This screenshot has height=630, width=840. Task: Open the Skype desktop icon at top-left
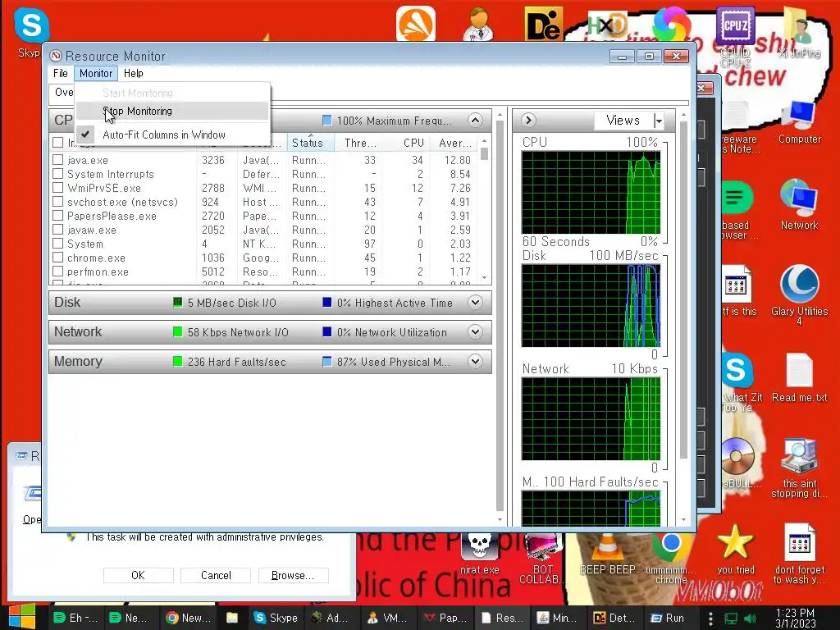click(x=30, y=32)
